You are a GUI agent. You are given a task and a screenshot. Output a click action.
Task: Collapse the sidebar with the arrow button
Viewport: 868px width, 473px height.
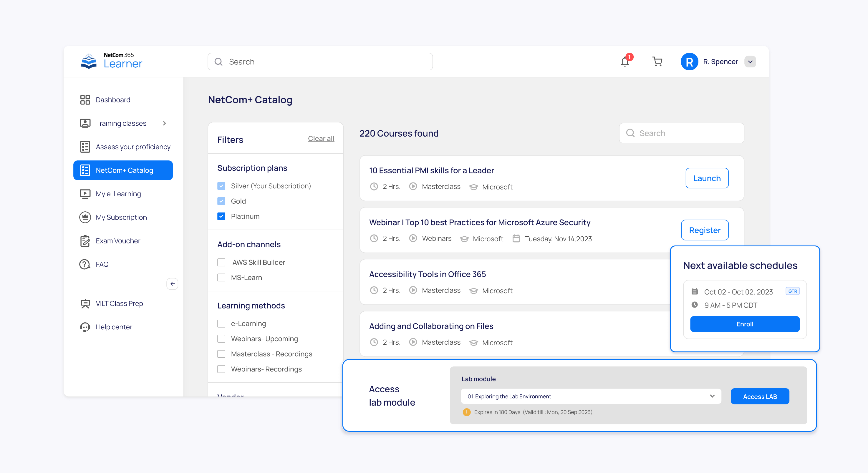click(x=173, y=284)
